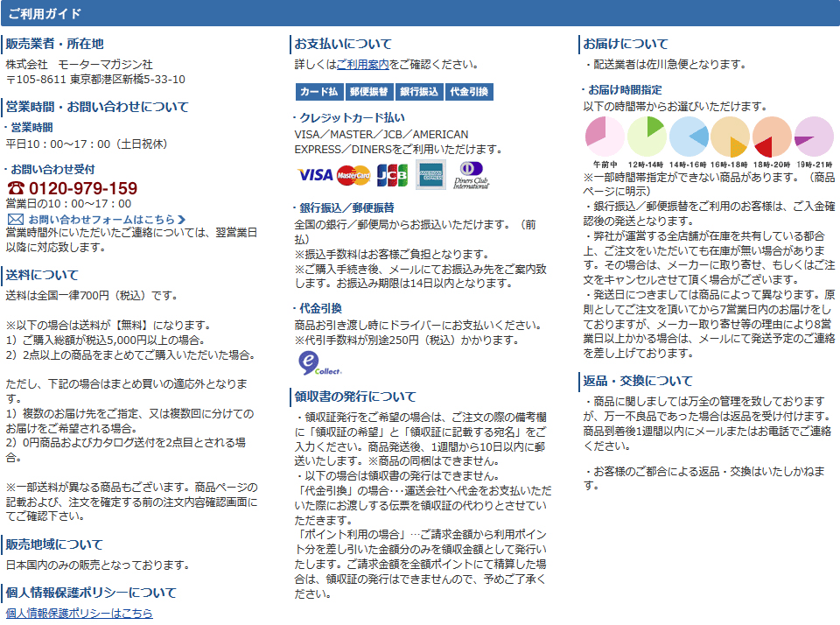Open the 個人情報保護ポリシーはこちら link
This screenshot has height=625, width=840.
pos(79,614)
